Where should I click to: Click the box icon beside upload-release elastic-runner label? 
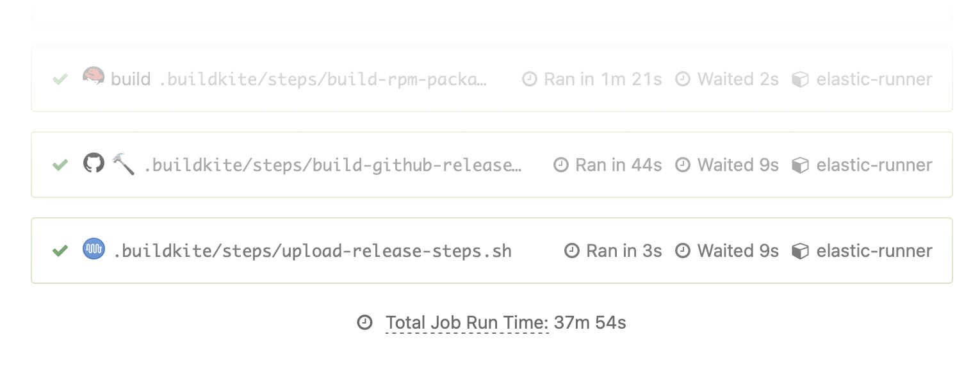coord(801,251)
